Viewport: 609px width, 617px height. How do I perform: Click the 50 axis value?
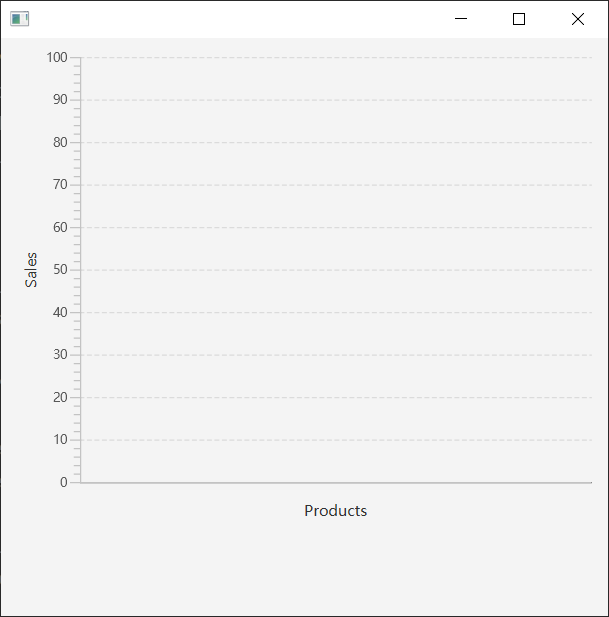point(59,269)
